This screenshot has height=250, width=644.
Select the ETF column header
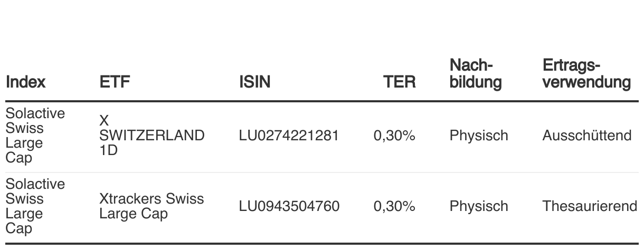(114, 82)
